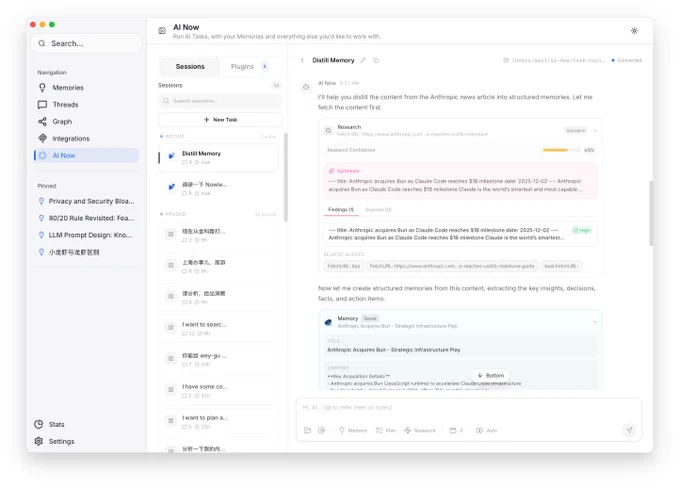Image resolution: width=680 pixels, height=488 pixels.
Task: Click the Saved badge on the Memory card
Action: pos(370,318)
